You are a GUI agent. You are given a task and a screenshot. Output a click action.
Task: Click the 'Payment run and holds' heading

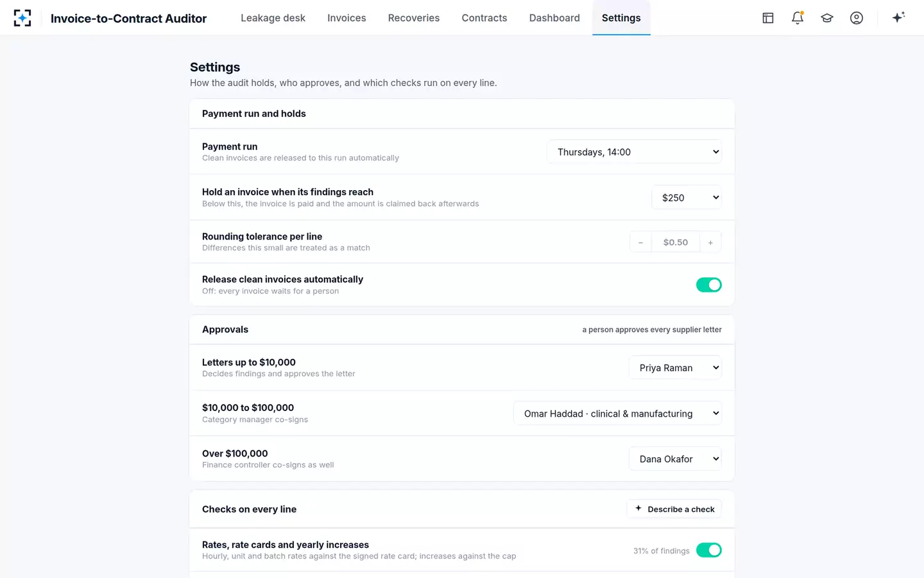pos(254,114)
